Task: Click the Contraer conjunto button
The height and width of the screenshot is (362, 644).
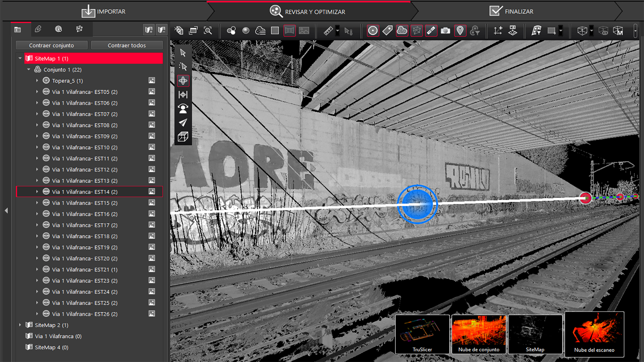Action: tap(51, 45)
